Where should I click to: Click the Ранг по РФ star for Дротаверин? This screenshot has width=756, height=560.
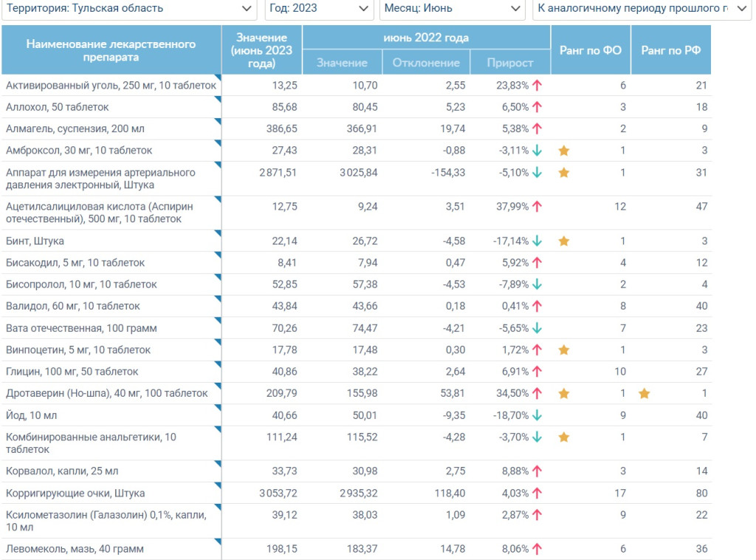pos(644,394)
